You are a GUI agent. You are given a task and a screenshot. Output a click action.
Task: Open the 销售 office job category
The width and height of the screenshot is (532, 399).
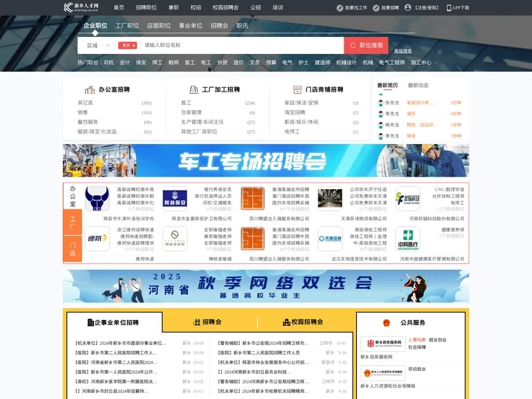coord(83,112)
